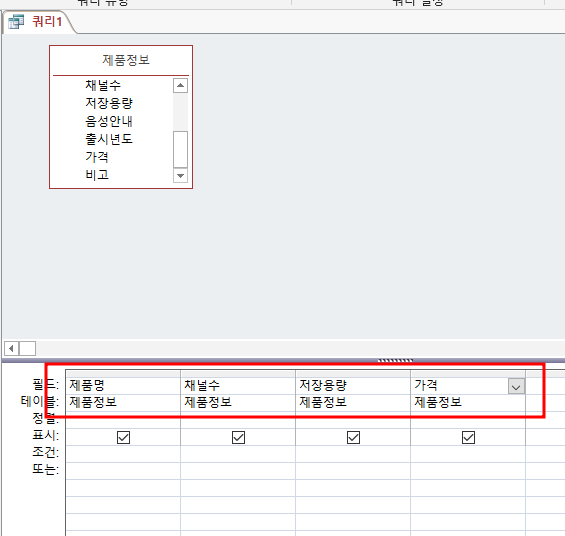Click the field list scrollbar thumb

click(x=180, y=149)
